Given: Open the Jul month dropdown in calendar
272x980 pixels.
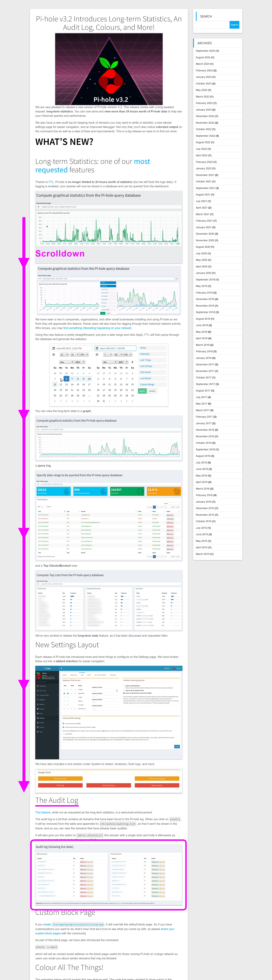Looking at the screenshot, I should click(x=109, y=362).
